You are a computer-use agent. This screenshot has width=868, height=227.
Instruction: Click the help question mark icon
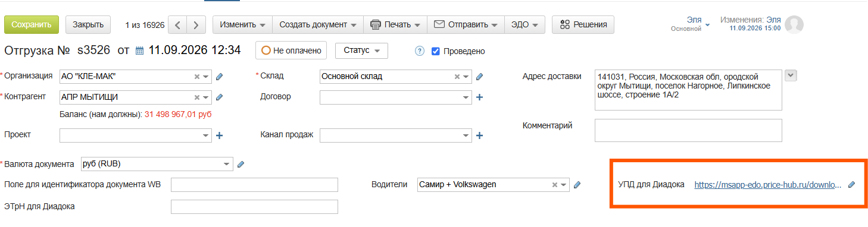(x=419, y=51)
